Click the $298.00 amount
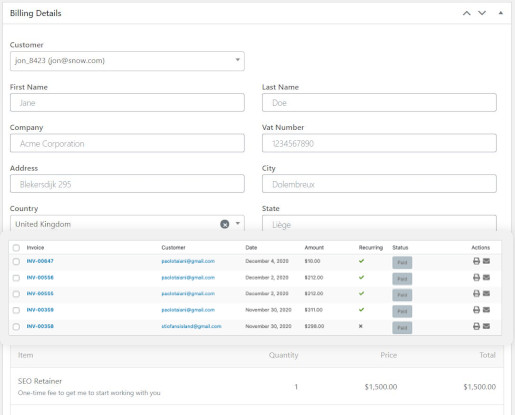This screenshot has height=415, width=515. [x=314, y=326]
